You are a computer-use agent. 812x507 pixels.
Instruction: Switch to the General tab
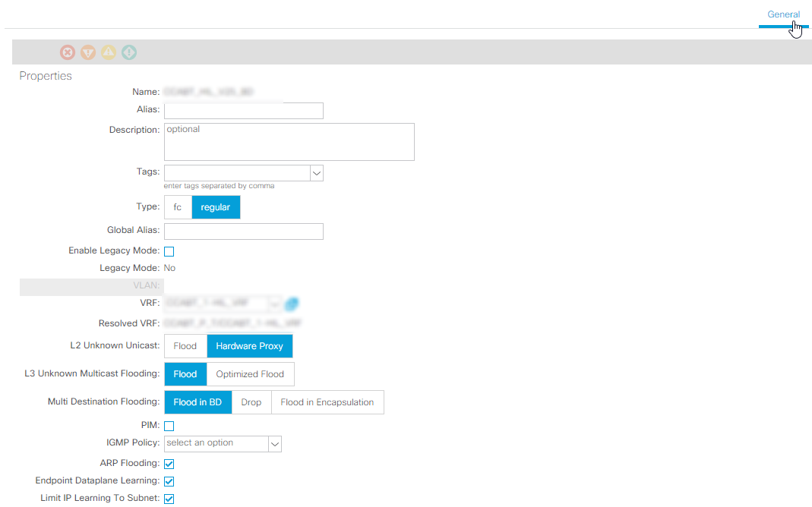(783, 14)
